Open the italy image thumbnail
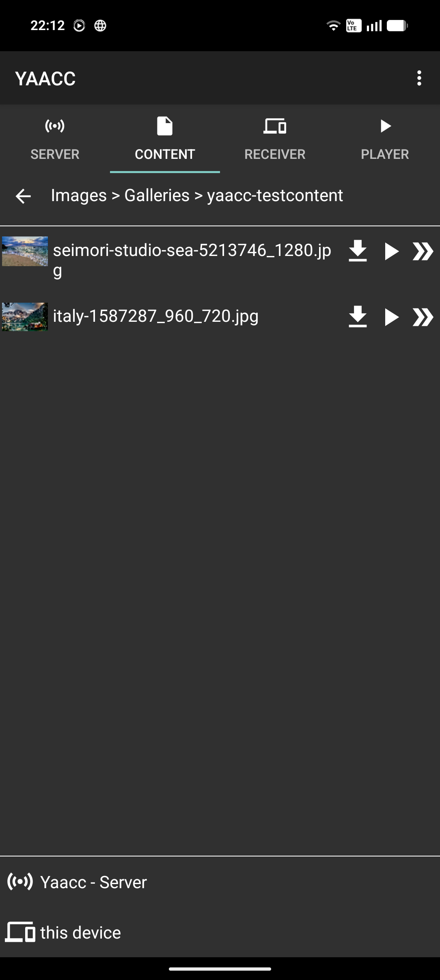Image resolution: width=440 pixels, height=980 pixels. [x=25, y=317]
